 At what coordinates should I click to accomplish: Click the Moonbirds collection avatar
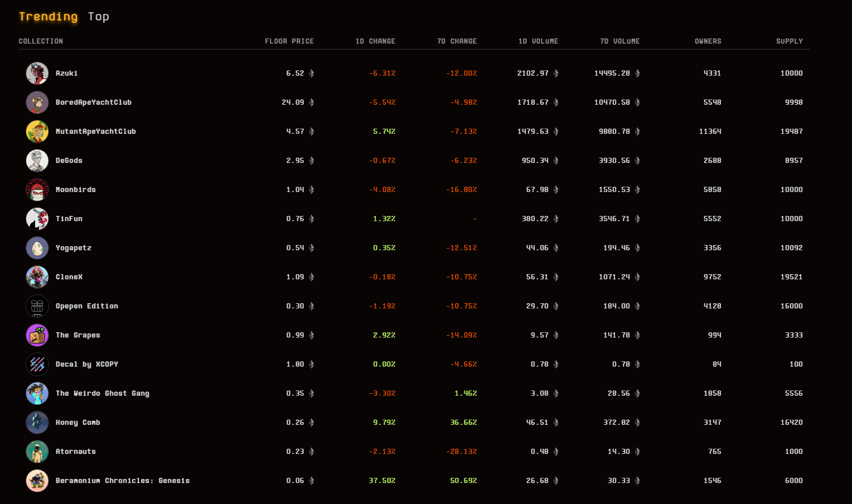click(x=37, y=190)
